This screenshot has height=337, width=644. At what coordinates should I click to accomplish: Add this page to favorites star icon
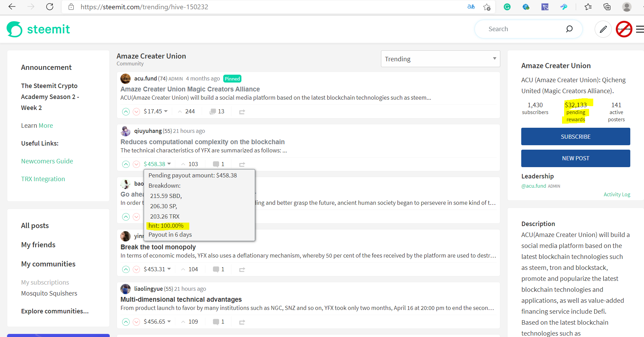click(487, 7)
